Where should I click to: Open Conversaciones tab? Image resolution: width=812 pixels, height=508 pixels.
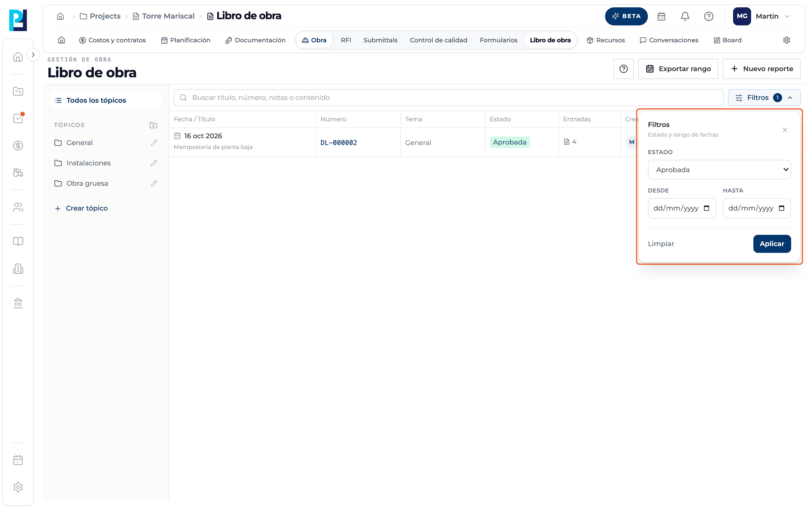(x=669, y=40)
